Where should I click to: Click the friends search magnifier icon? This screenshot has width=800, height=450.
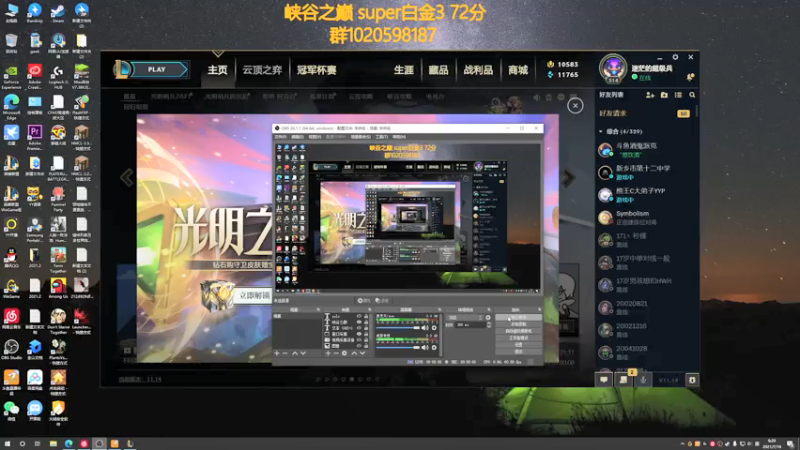click(692, 95)
